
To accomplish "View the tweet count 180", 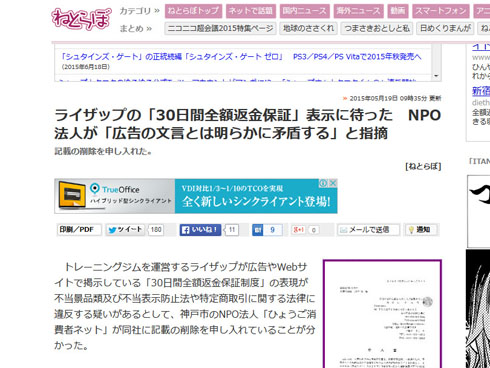I will [156, 230].
